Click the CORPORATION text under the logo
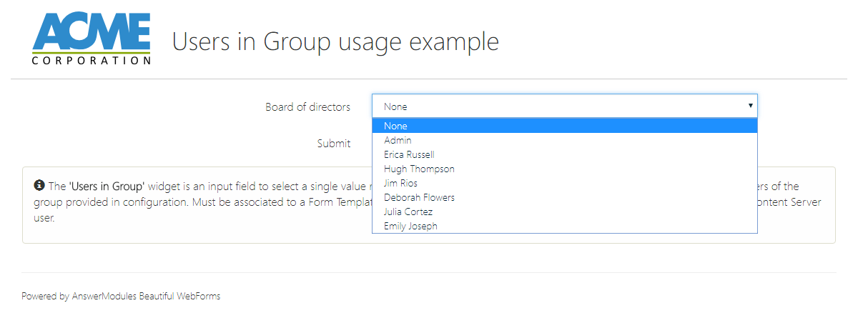868x323 pixels. click(91, 61)
